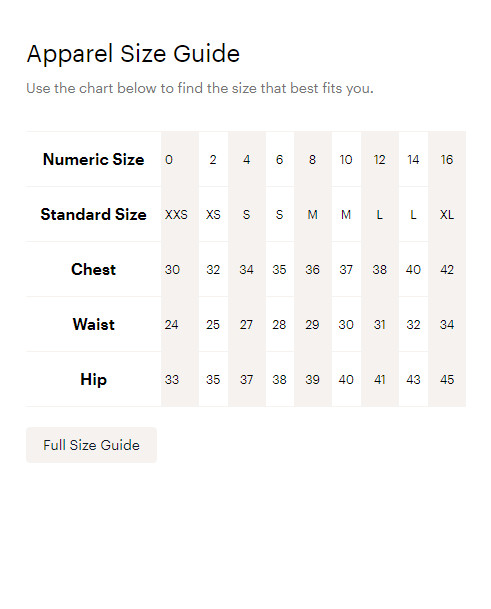This screenshot has width=491, height=609.
Task: Click the waist measurement 24 cell
Action: point(180,324)
